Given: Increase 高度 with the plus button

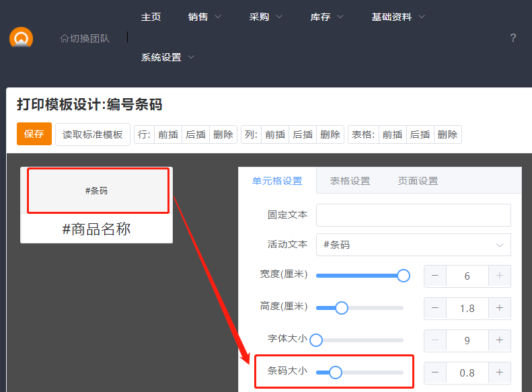Looking at the screenshot, I should coord(499,308).
